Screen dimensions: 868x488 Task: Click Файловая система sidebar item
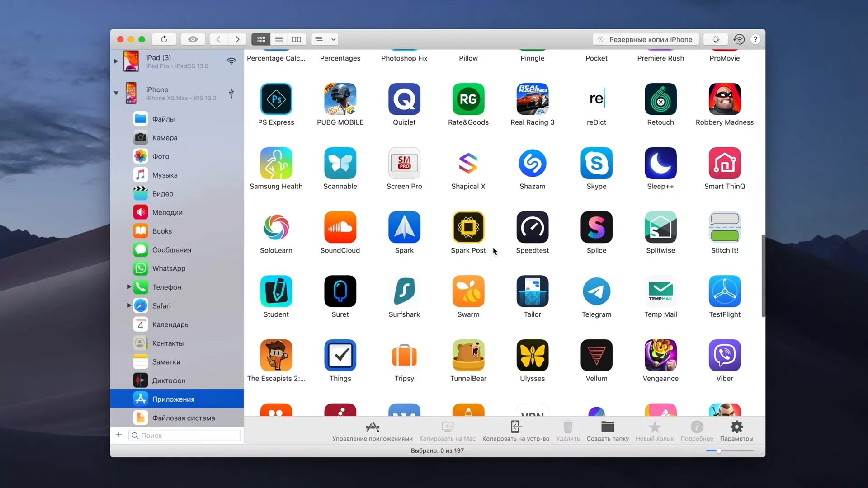coord(183,417)
